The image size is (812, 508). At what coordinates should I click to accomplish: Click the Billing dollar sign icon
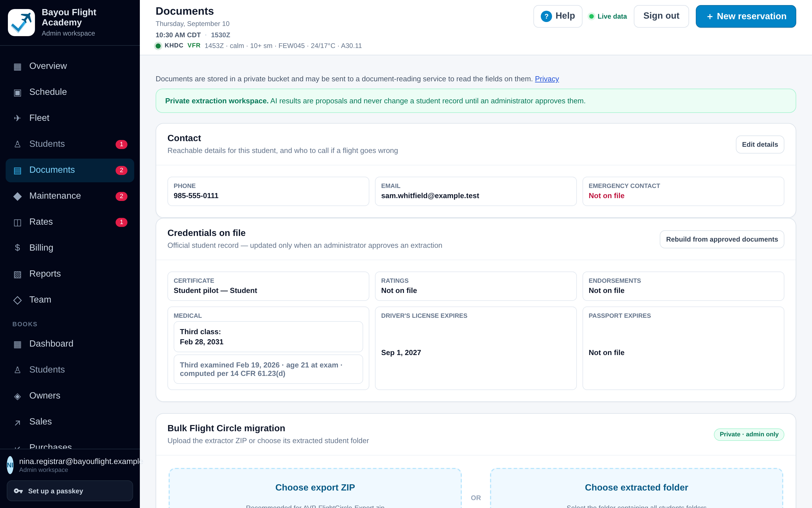[17, 248]
